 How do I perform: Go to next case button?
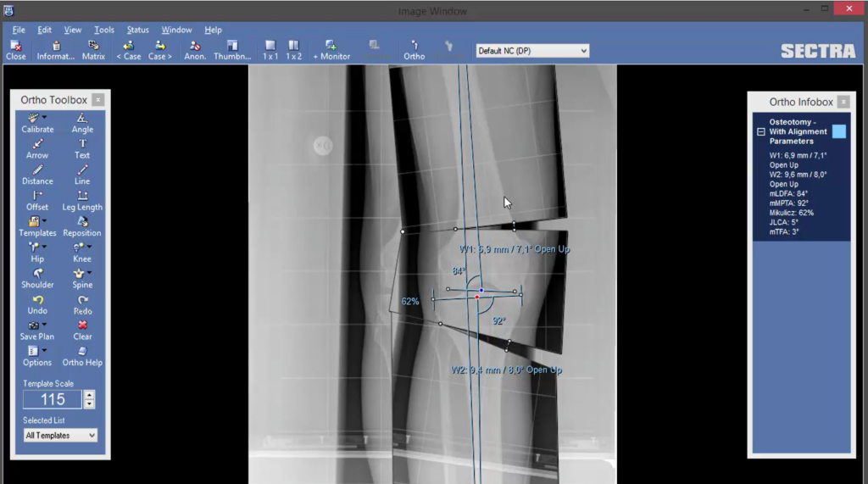[160, 50]
